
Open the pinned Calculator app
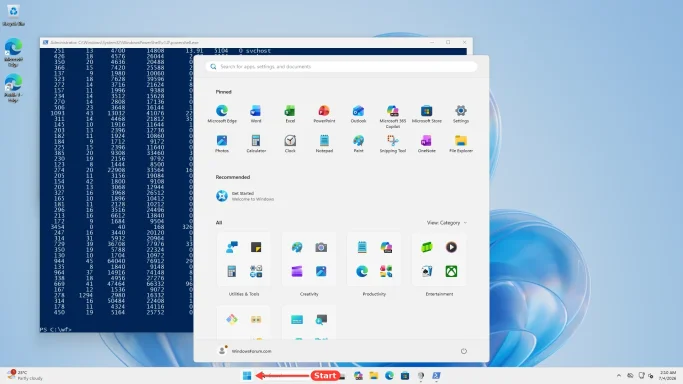coord(256,143)
